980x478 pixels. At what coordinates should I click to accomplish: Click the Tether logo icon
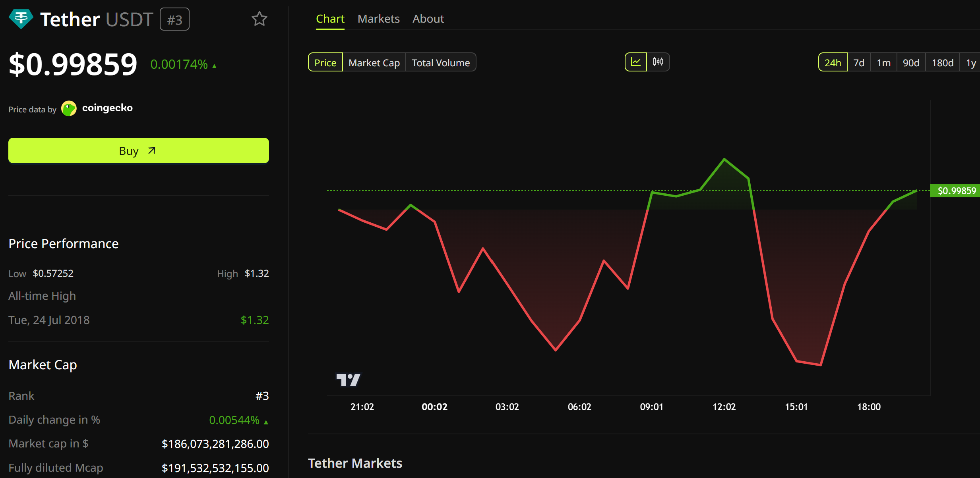click(21, 19)
